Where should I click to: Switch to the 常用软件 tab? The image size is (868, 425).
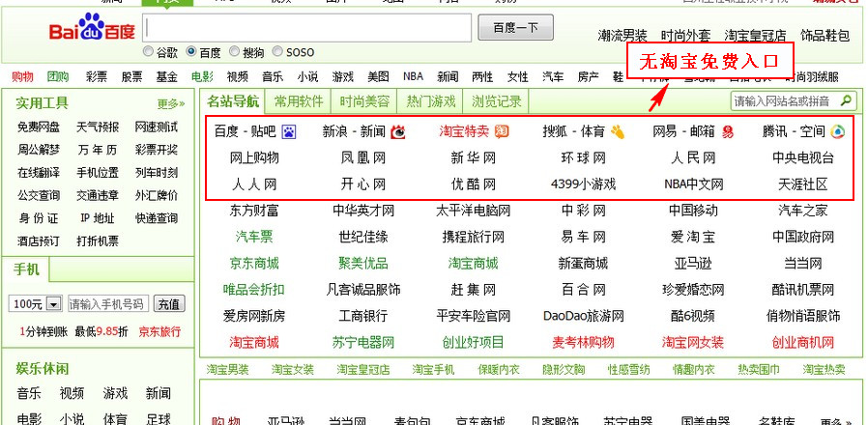[298, 100]
